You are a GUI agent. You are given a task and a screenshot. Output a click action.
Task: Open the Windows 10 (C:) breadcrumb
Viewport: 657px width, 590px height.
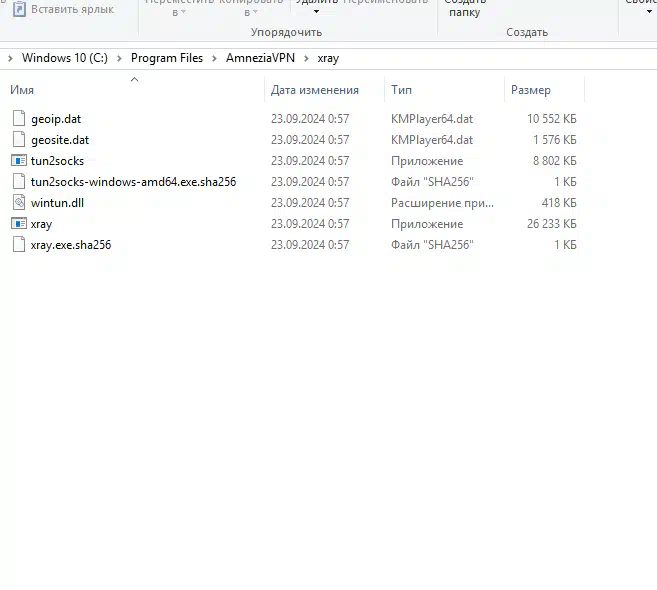[65, 58]
